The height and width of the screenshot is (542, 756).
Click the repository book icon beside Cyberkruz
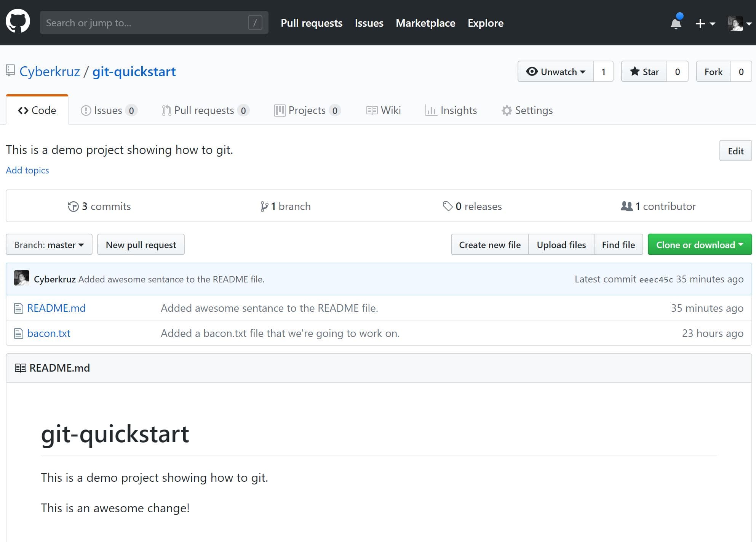[10, 71]
